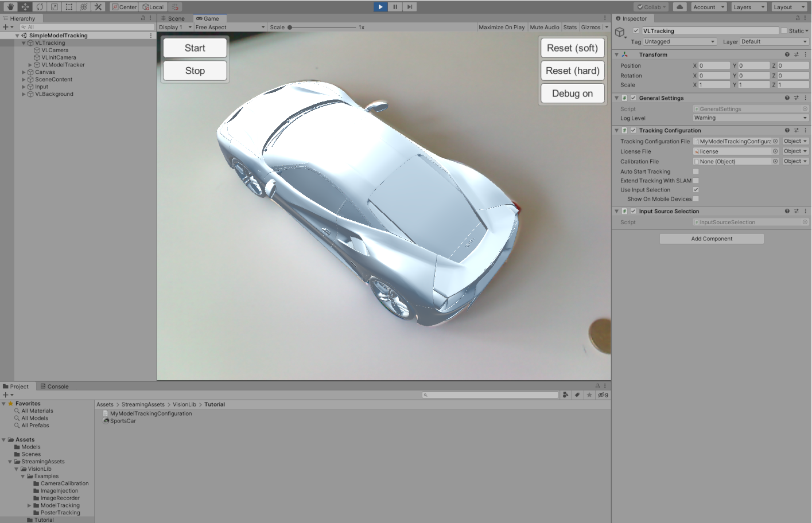Select the Rotate tool
Image resolution: width=812 pixels, height=523 pixels.
click(x=40, y=7)
